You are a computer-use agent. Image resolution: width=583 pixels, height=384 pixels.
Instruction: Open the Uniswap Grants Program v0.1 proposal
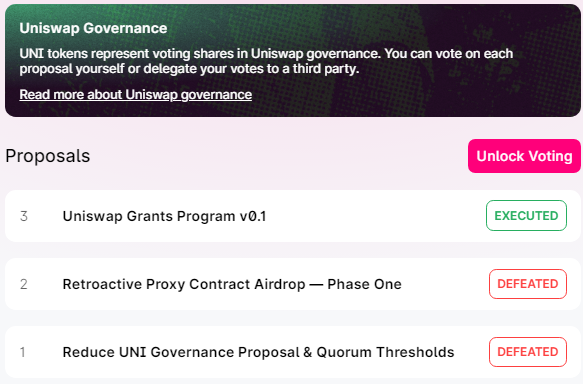click(164, 216)
